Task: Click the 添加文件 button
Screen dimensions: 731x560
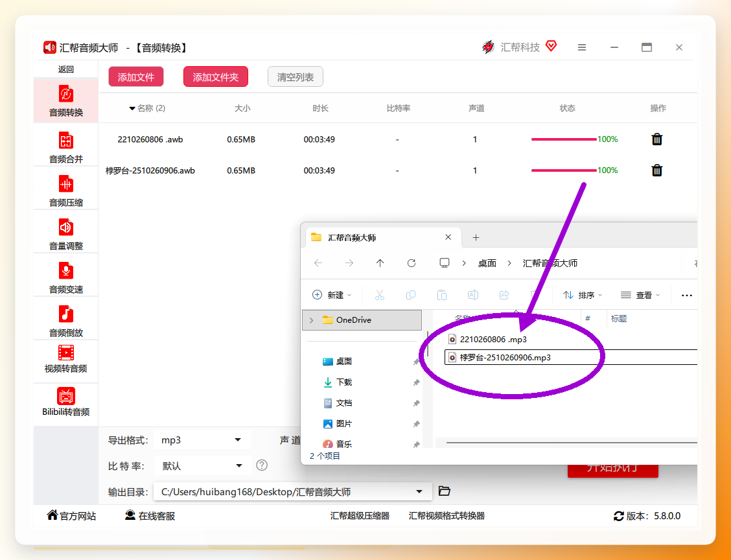Action: (136, 77)
